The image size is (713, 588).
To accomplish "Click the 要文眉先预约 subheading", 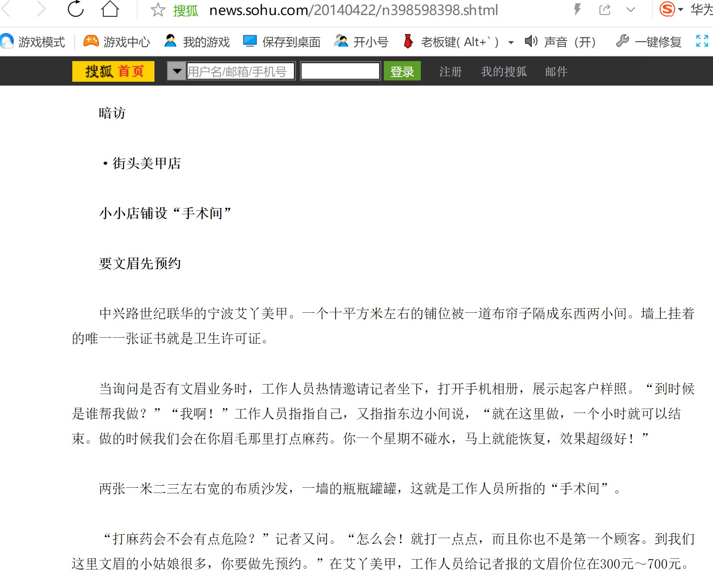I will click(x=140, y=263).
